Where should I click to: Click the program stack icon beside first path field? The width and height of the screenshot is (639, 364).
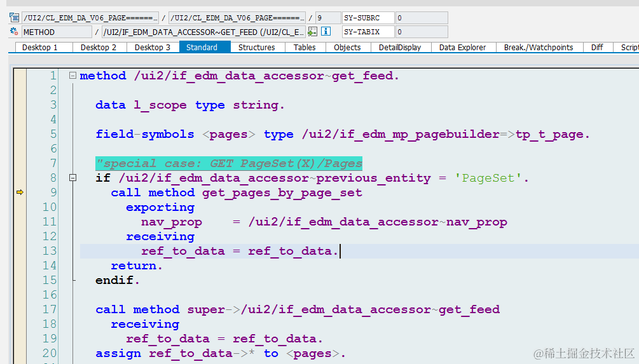pyautogui.click(x=14, y=18)
